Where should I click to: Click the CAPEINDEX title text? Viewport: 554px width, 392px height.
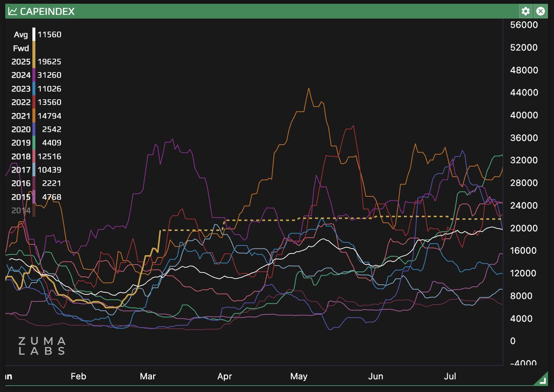(47, 11)
